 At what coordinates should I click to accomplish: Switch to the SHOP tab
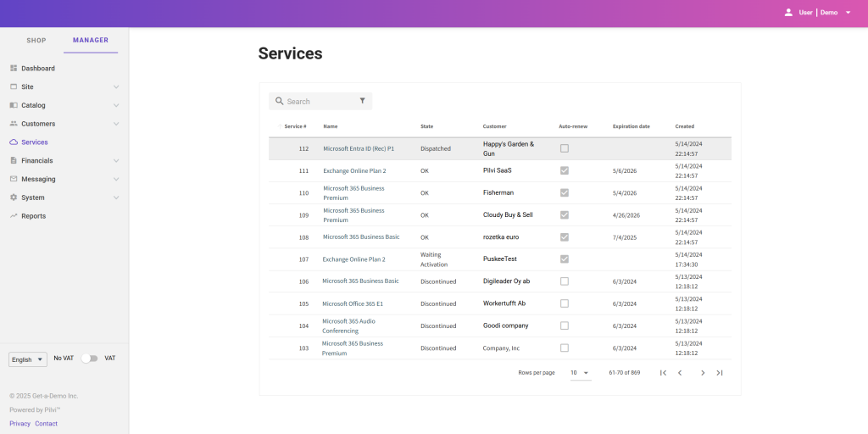click(x=36, y=40)
